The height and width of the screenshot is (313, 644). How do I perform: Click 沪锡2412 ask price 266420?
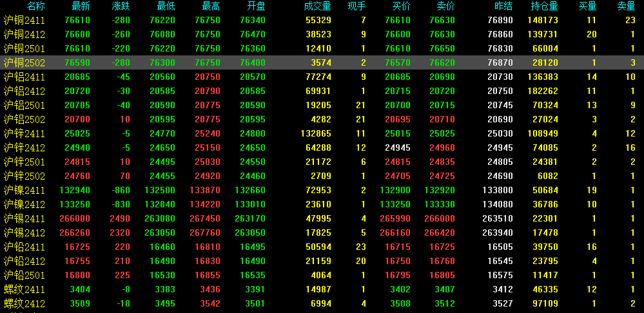[440, 233]
